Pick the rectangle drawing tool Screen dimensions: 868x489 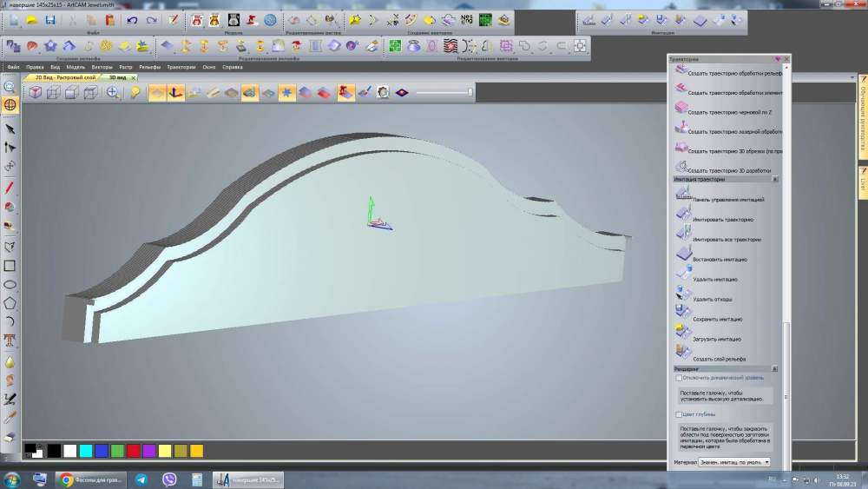[x=10, y=266]
